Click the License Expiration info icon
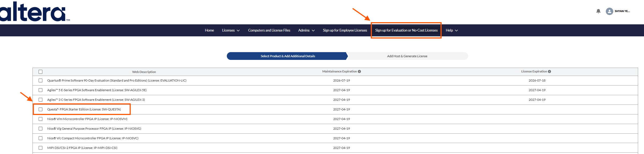This screenshot has width=644, height=154. 549,71
